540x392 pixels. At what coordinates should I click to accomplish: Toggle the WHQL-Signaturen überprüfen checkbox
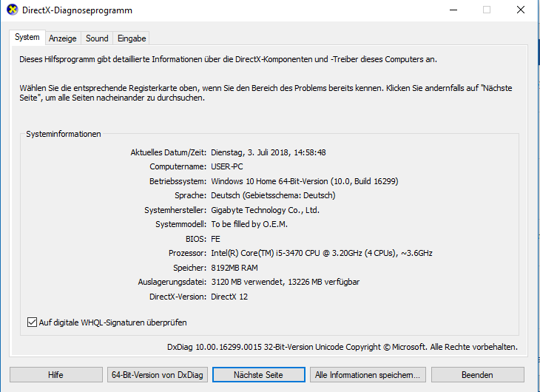(32, 322)
